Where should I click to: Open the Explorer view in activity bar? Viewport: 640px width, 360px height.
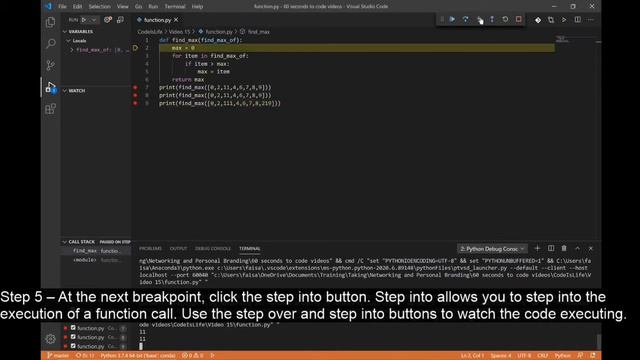(x=51, y=22)
